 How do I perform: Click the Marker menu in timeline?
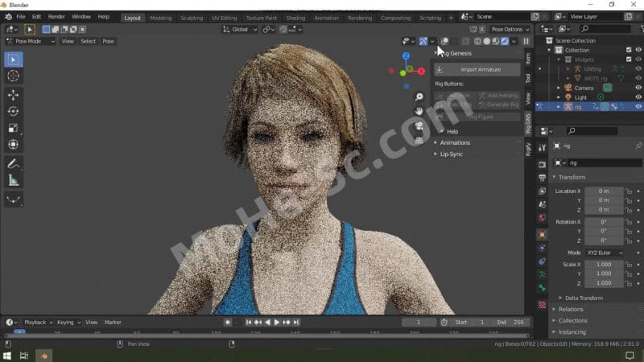[x=113, y=323]
